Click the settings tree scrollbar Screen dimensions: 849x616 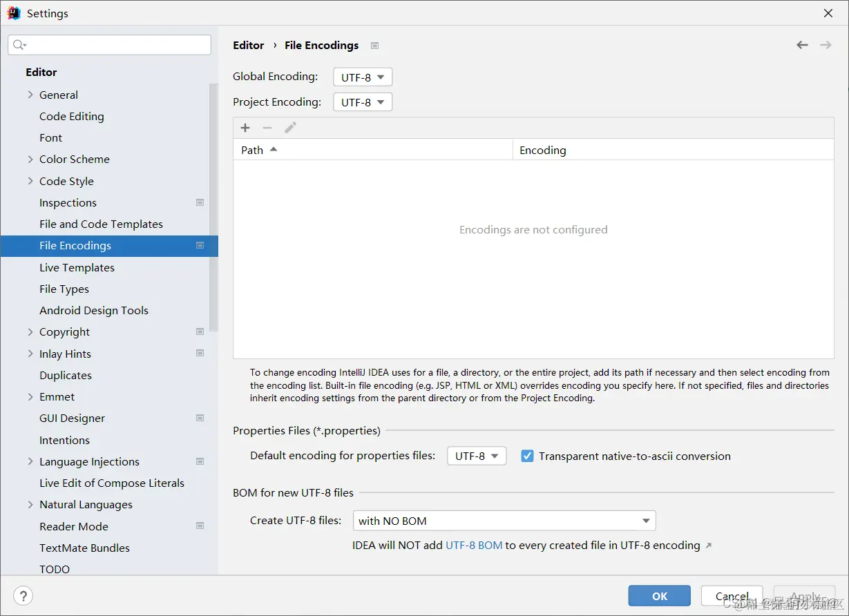[x=214, y=207]
